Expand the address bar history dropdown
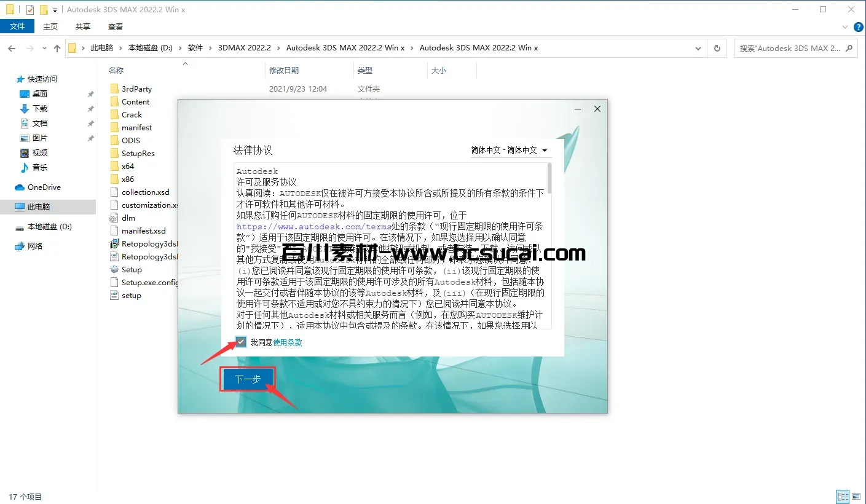866x504 pixels. point(698,48)
